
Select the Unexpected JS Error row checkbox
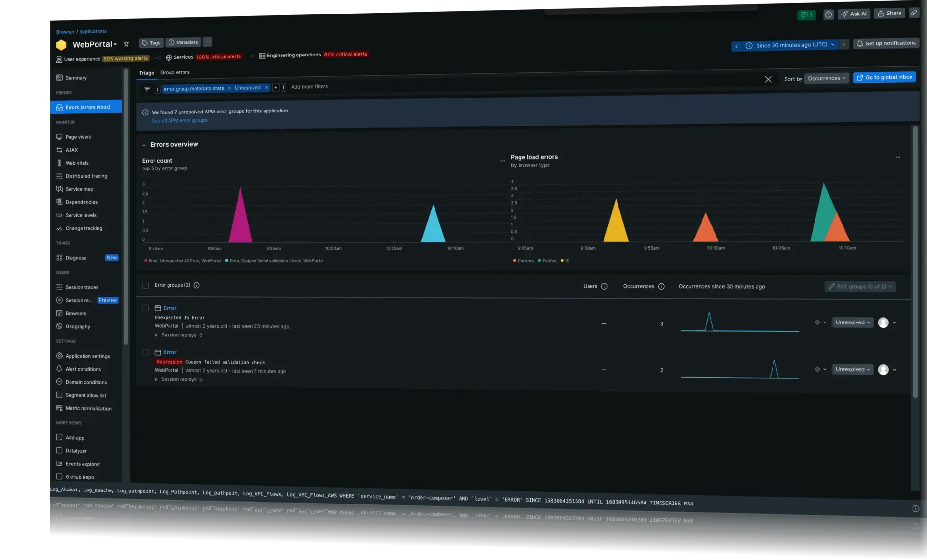145,308
